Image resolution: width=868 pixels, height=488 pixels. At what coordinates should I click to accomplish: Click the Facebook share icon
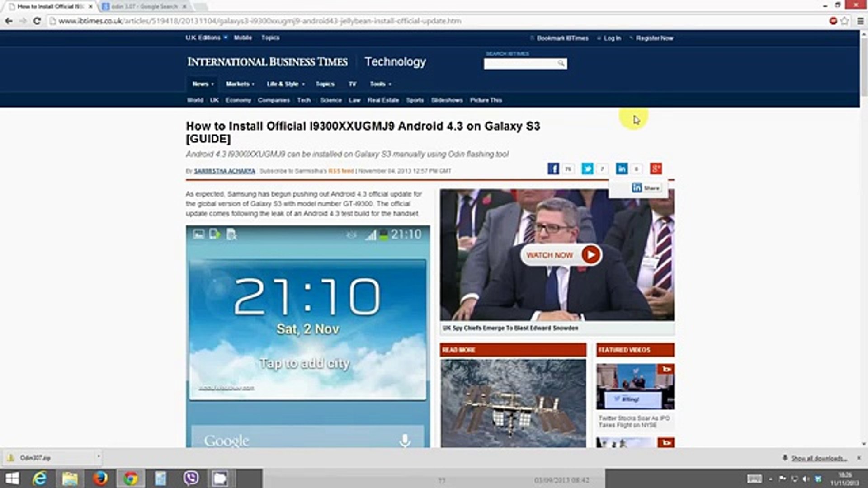[553, 169]
